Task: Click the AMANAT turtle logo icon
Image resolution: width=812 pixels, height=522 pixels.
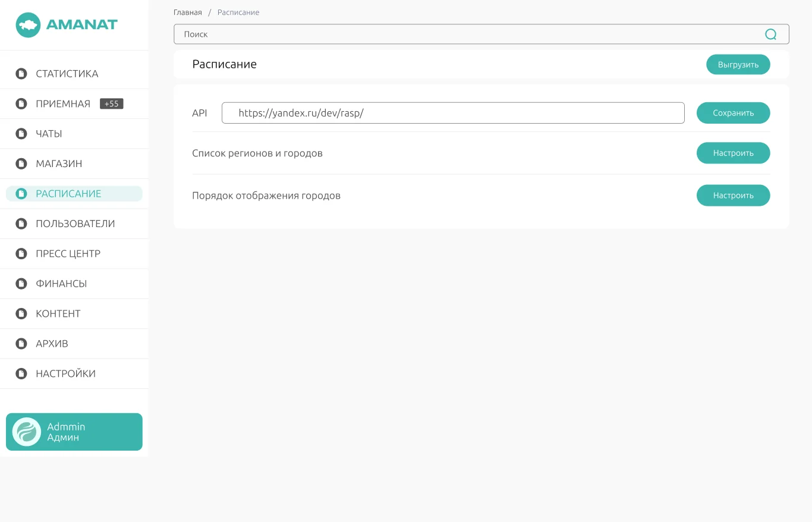Action: [28, 25]
